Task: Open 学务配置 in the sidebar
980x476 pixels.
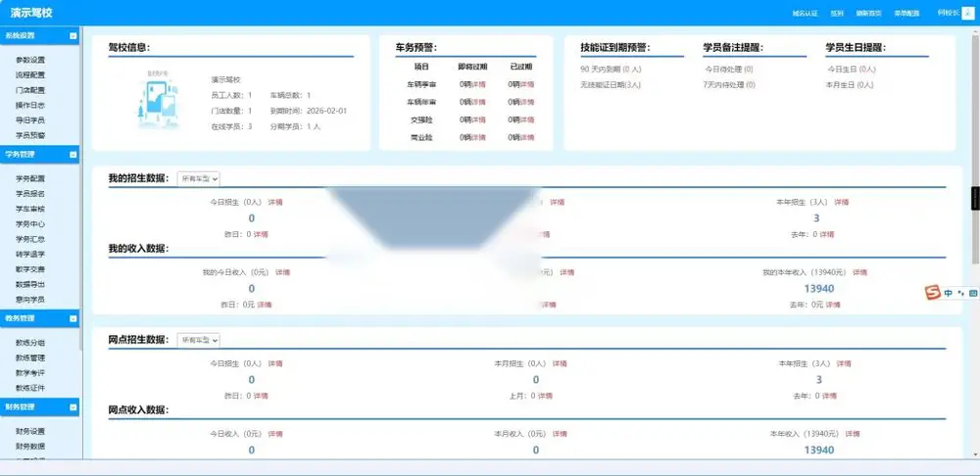Action: (x=30, y=178)
